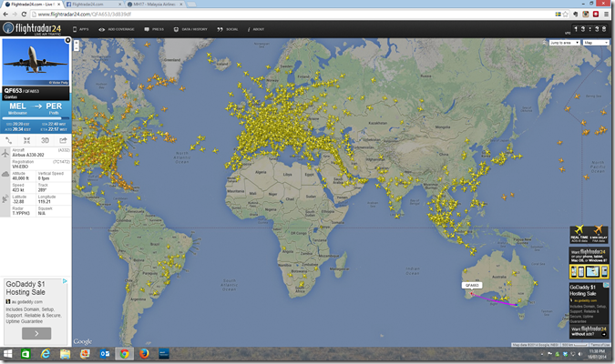This screenshot has width=615, height=364.
Task: Open the Map type dropdown
Action: 596,43
